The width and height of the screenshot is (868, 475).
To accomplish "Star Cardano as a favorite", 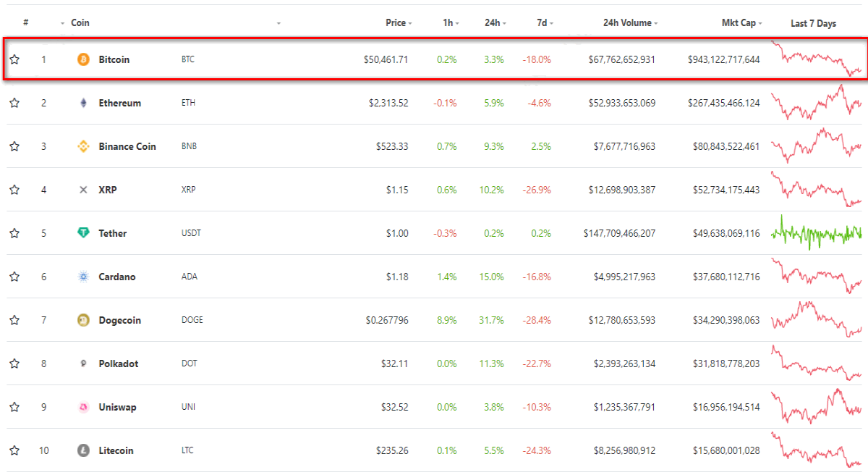I will point(14,277).
